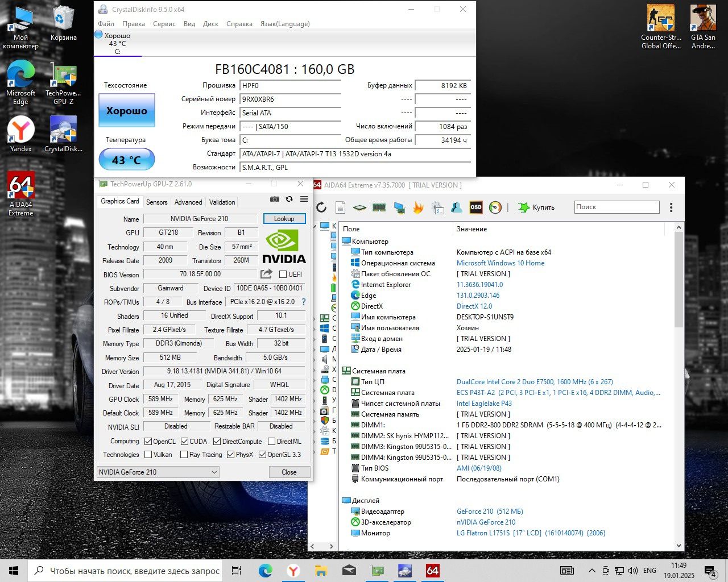
Task: Click the Хорошо health status button
Action: [127, 111]
